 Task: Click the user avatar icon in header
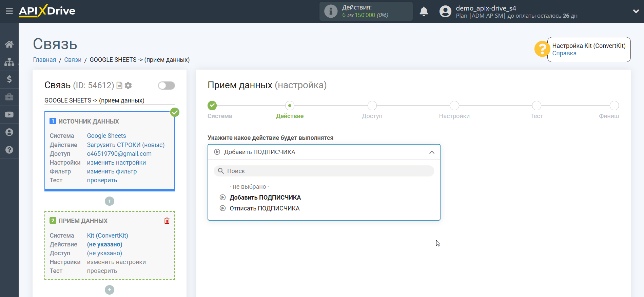tap(445, 11)
